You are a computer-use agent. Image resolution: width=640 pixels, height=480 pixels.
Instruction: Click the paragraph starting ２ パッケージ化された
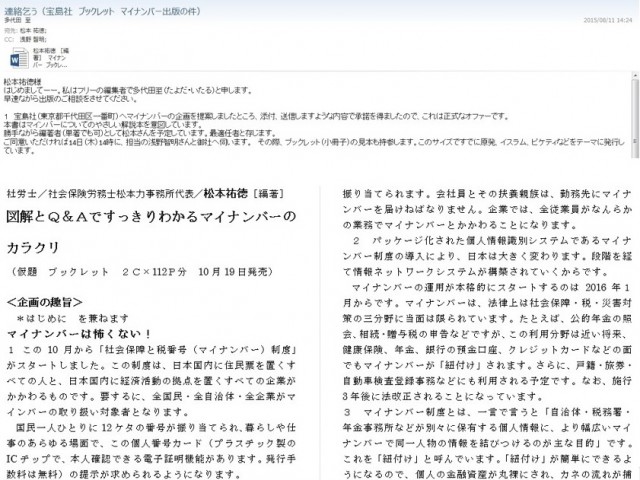click(487, 256)
